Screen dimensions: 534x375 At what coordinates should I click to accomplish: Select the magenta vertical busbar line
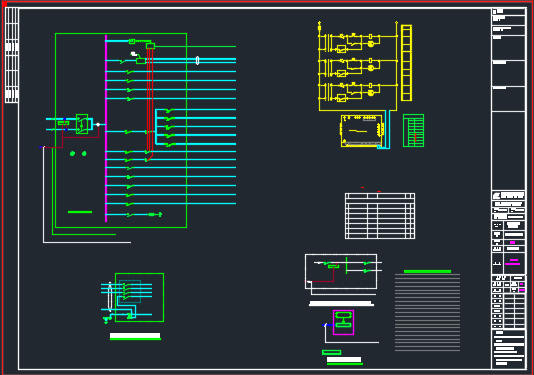[106, 128]
